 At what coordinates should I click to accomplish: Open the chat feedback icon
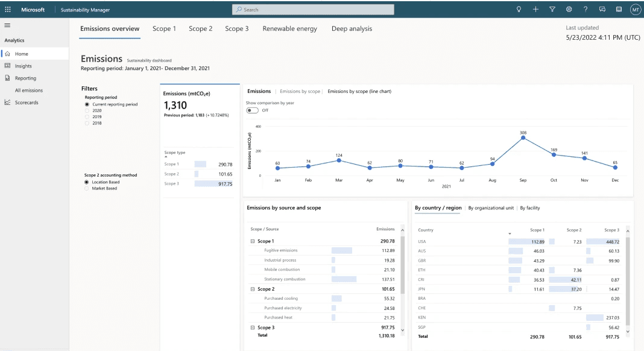pos(602,10)
